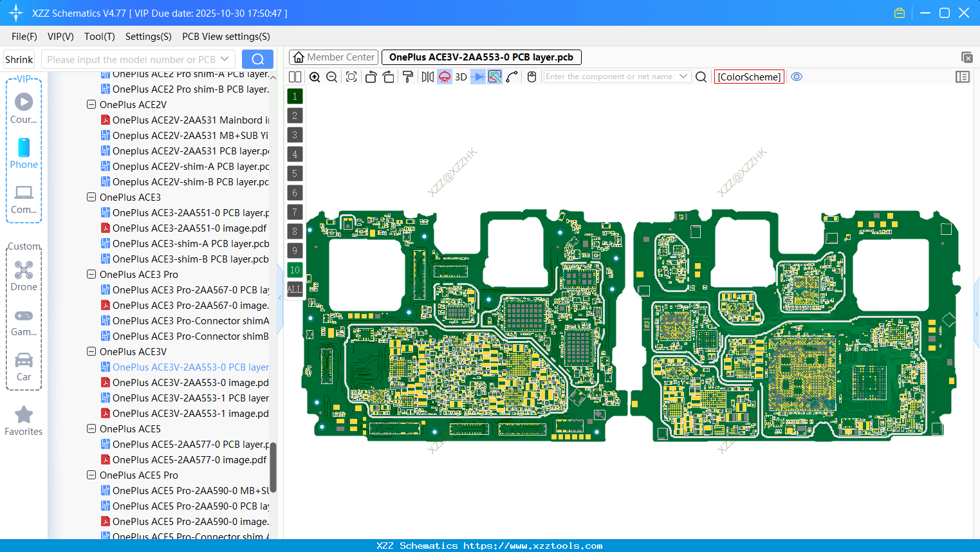Click the rotate-left board icon
This screenshot has width=980, height=552.
click(x=371, y=77)
